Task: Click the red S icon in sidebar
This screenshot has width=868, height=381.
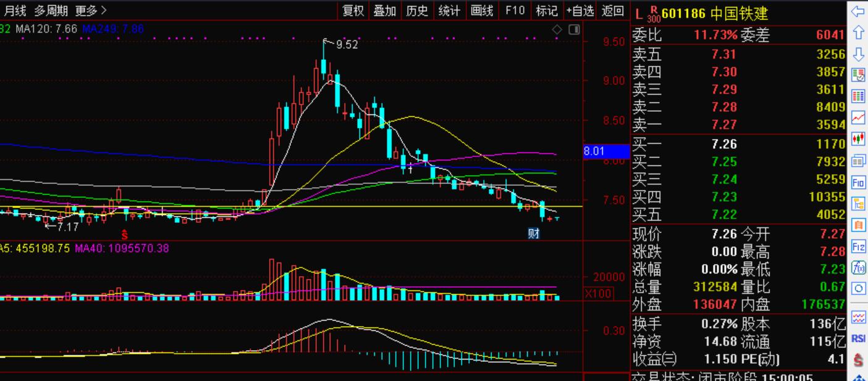Action: click(x=858, y=359)
